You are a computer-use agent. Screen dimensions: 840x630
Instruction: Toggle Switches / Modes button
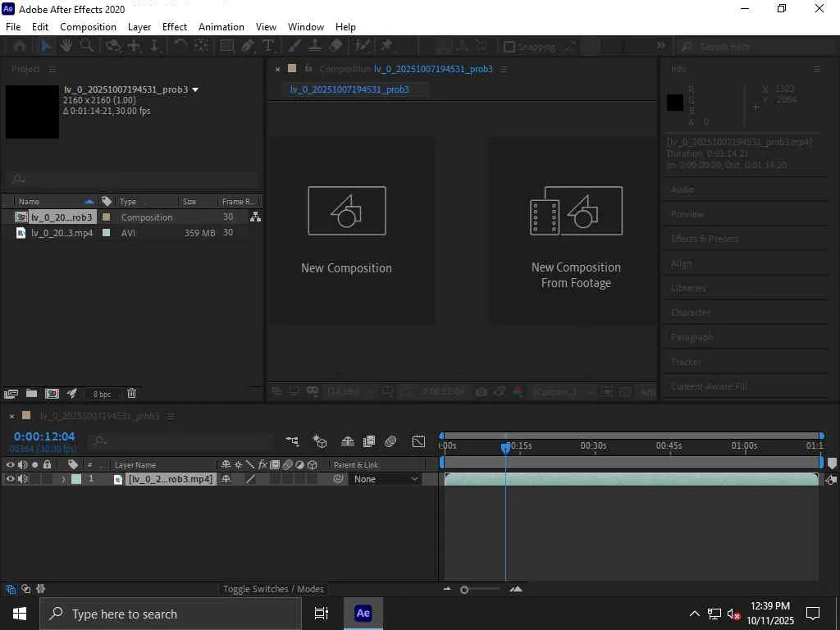[x=273, y=589]
